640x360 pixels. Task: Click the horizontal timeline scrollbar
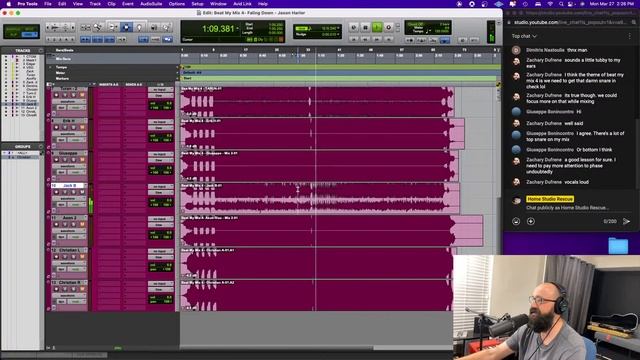pyautogui.click(x=277, y=348)
